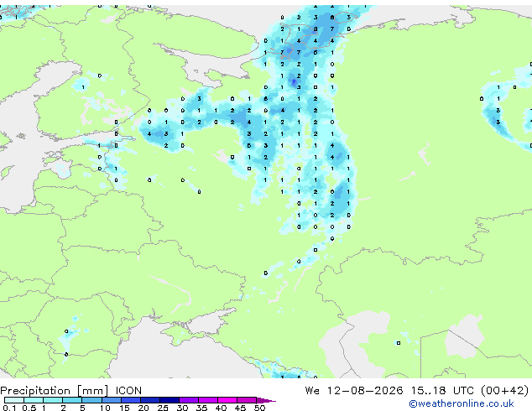Click the '0.1' legend scale label
The image size is (532, 411).
(9, 408)
